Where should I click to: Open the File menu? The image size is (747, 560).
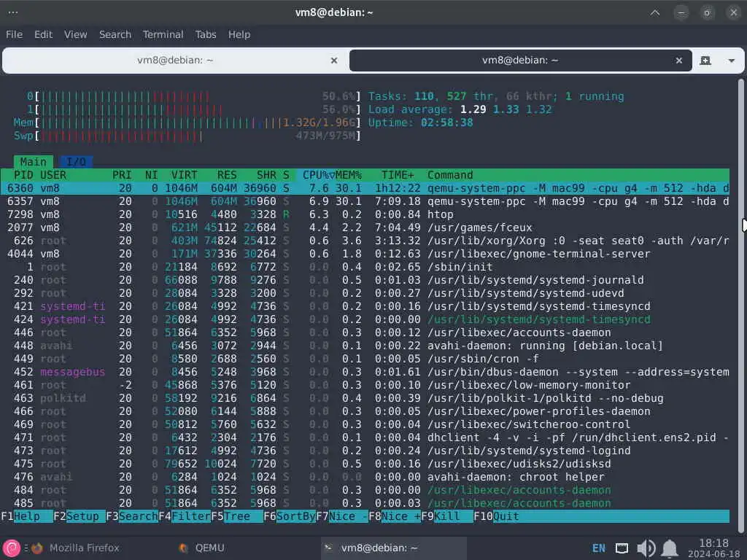[14, 34]
